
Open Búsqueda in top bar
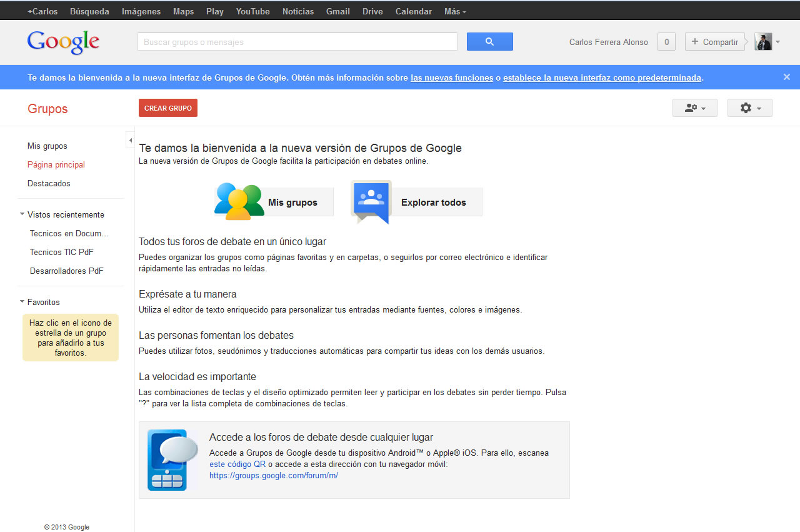point(89,11)
